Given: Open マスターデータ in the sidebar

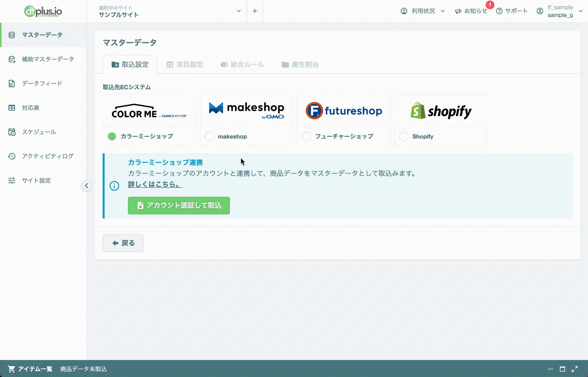Looking at the screenshot, I should point(43,35).
